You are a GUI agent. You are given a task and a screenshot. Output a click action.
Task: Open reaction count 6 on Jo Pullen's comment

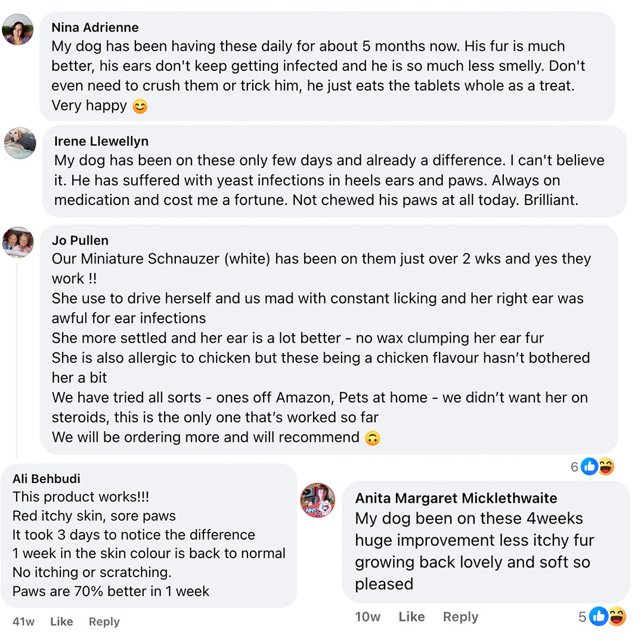click(x=574, y=467)
